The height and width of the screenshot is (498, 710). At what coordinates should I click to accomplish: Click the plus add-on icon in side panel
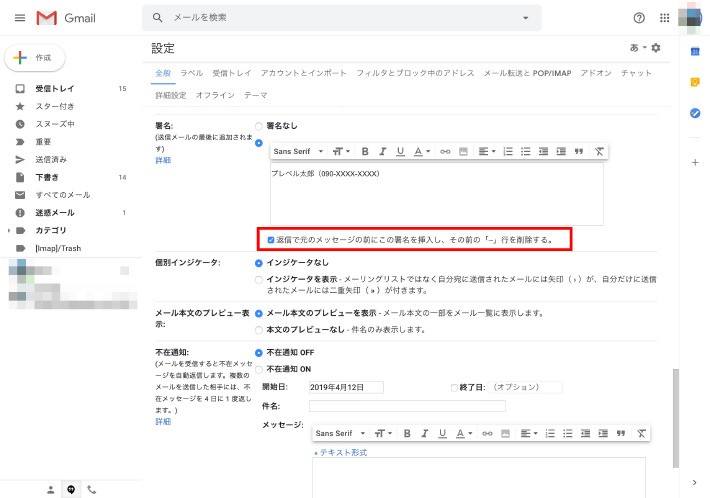695,163
